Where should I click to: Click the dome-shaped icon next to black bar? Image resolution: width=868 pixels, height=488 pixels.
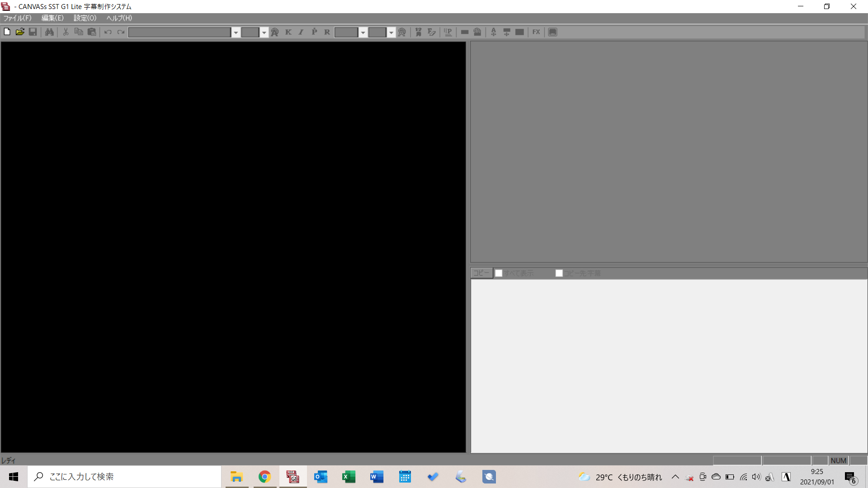pyautogui.click(x=477, y=32)
